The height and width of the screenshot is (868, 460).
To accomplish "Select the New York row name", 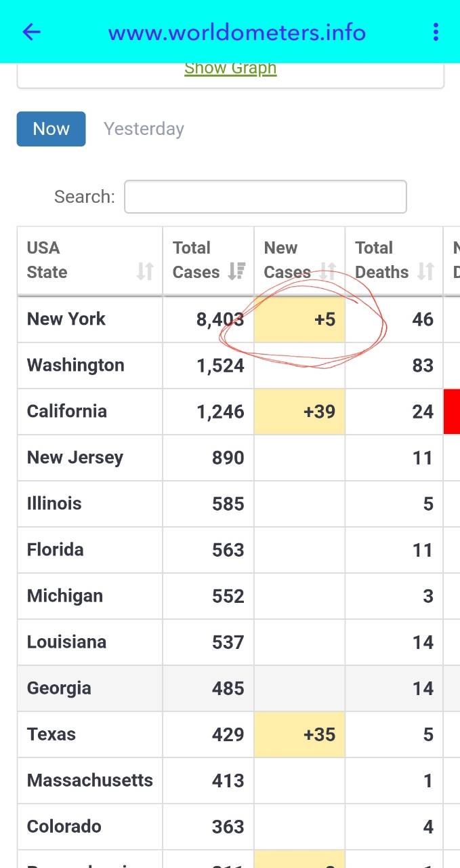I will (66, 319).
